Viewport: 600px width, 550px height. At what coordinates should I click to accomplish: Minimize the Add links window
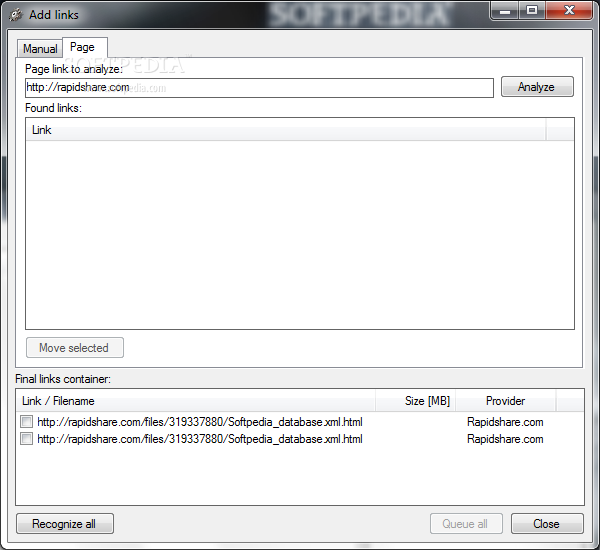click(505, 10)
